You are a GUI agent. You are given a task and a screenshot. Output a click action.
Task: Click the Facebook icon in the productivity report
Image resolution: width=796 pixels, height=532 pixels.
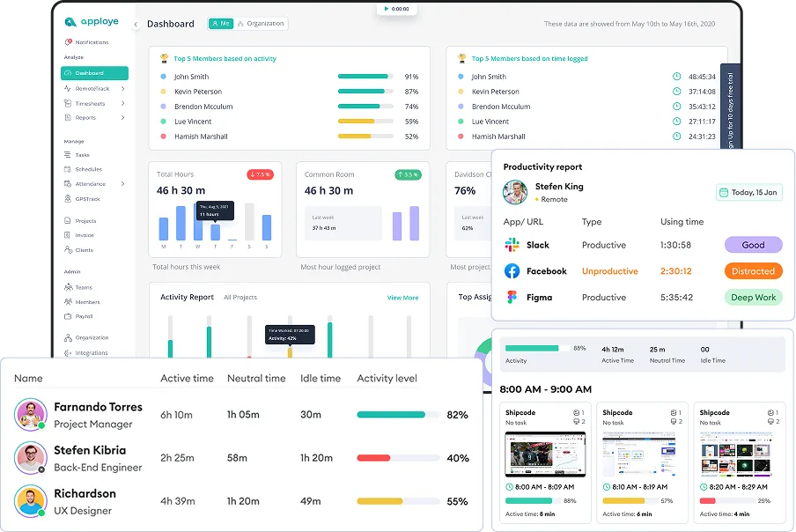(x=512, y=271)
